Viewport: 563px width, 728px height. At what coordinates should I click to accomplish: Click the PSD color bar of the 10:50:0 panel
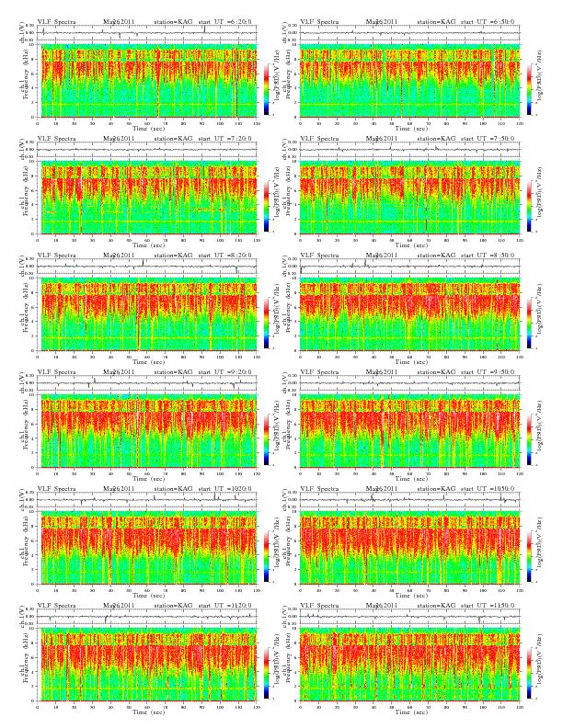click(530, 556)
